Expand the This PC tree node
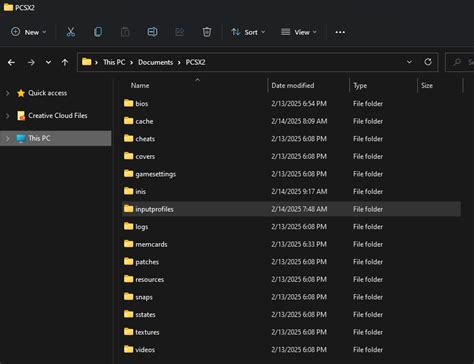The height and width of the screenshot is (364, 474). point(7,138)
